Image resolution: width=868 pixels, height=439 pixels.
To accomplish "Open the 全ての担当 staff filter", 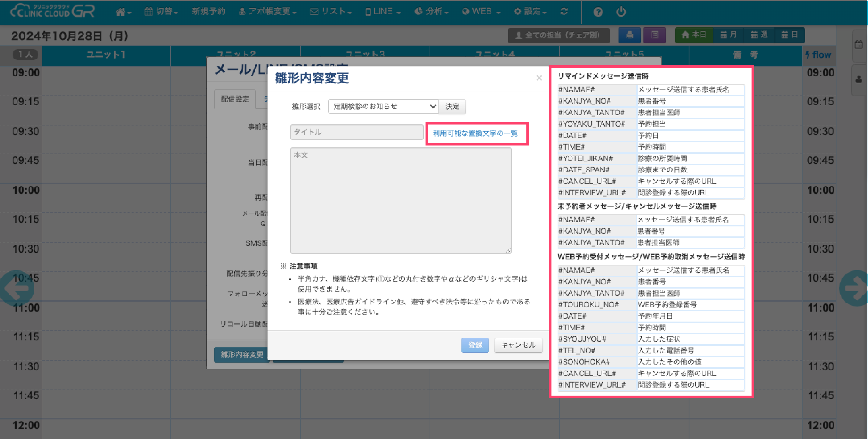I will tap(558, 35).
